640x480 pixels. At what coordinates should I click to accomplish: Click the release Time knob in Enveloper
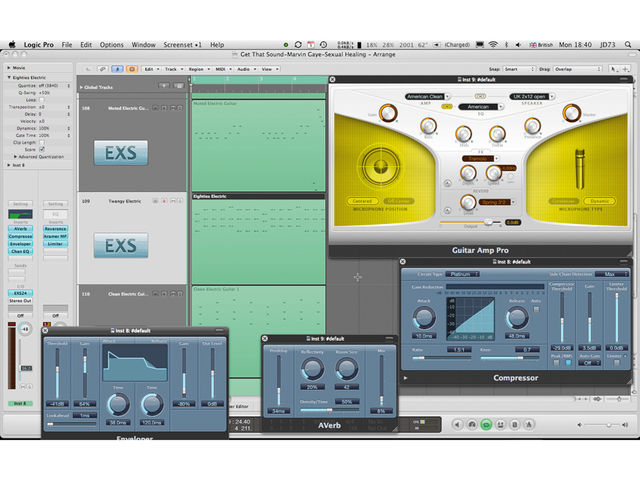pos(152,404)
